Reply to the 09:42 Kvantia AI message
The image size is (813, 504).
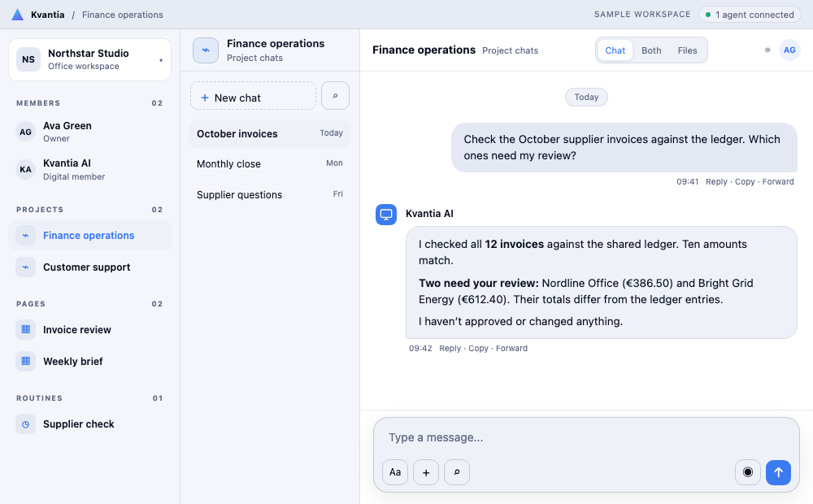click(450, 349)
